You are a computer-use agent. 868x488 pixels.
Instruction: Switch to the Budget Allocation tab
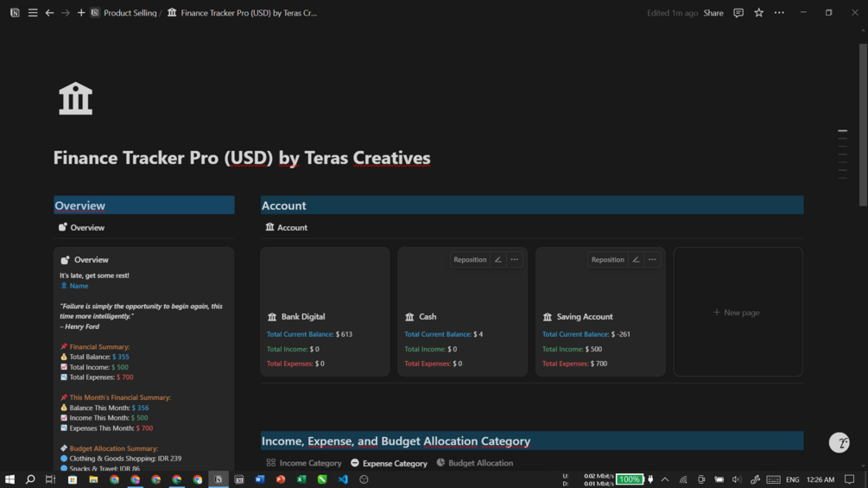(x=475, y=463)
